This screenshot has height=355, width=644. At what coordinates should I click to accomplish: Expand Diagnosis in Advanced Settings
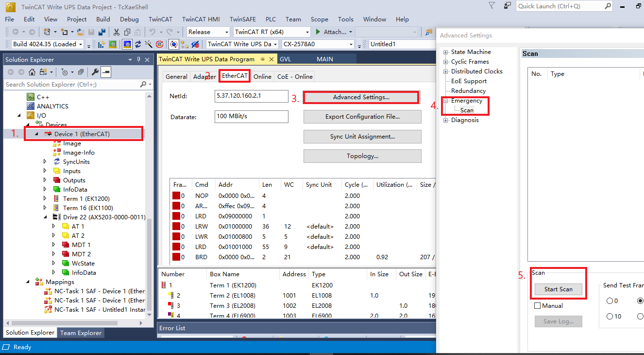point(446,120)
